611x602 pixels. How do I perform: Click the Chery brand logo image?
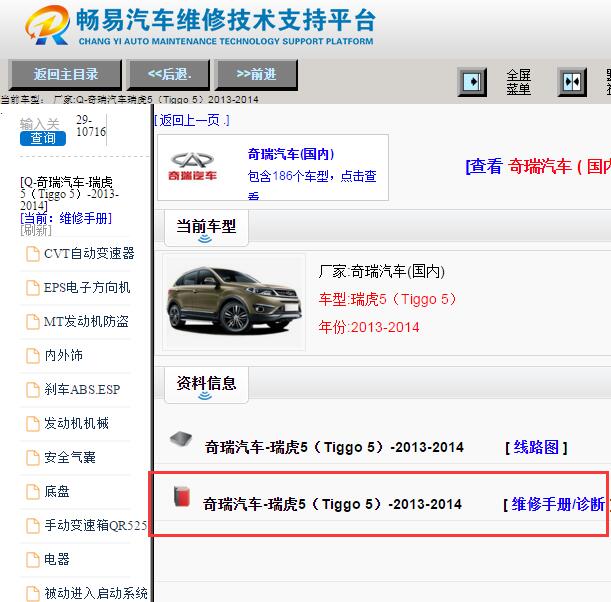point(192,166)
